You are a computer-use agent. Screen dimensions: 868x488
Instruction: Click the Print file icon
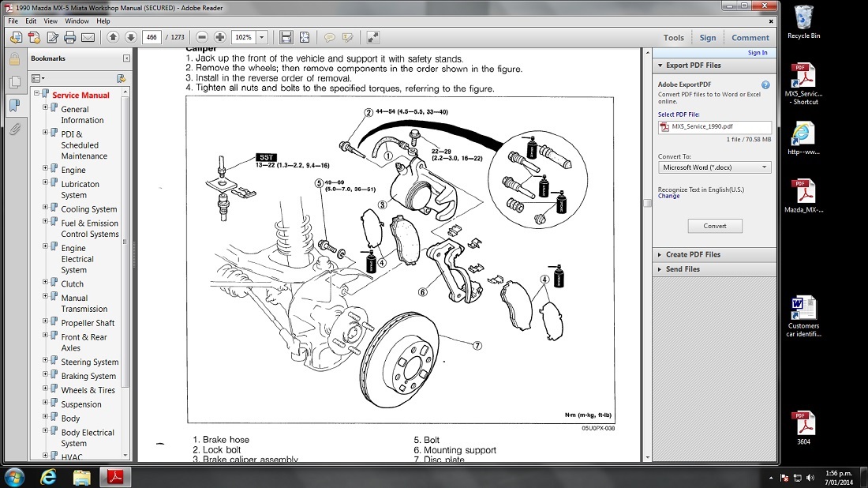point(69,38)
